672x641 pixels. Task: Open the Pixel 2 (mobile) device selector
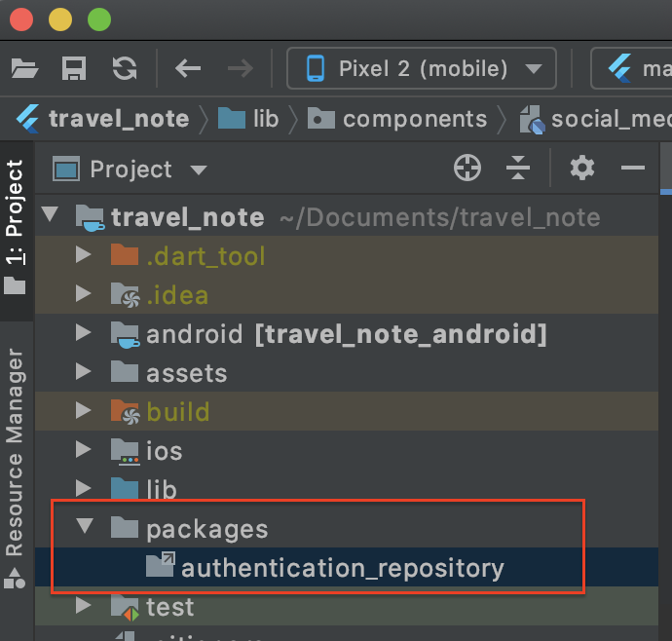pos(422,68)
